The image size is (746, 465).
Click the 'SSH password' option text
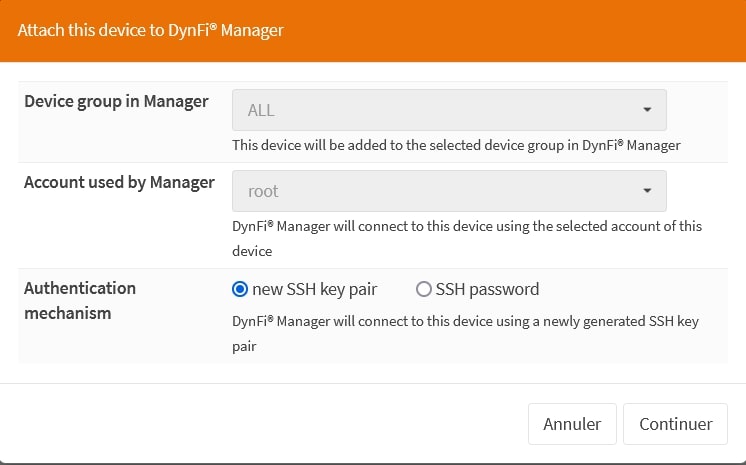coord(487,289)
